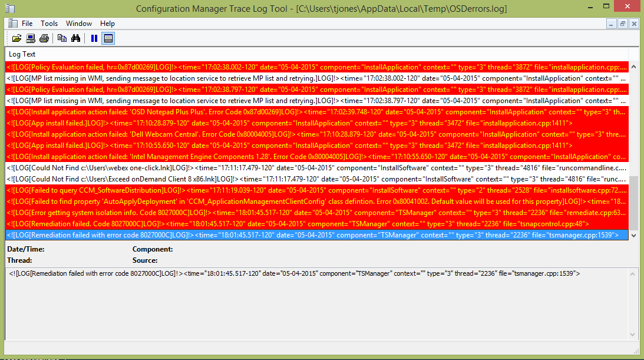Screen dimensions: 644x360
Task: Open the Tools menu
Action: click(x=49, y=24)
